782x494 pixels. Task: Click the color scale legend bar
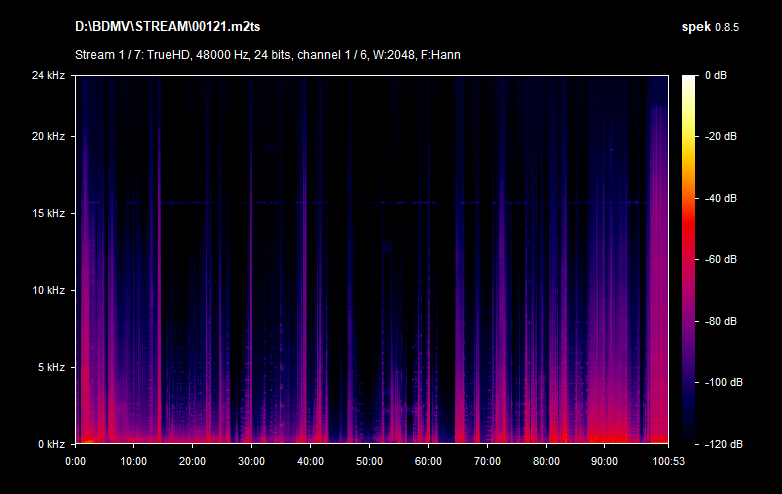(x=690, y=259)
